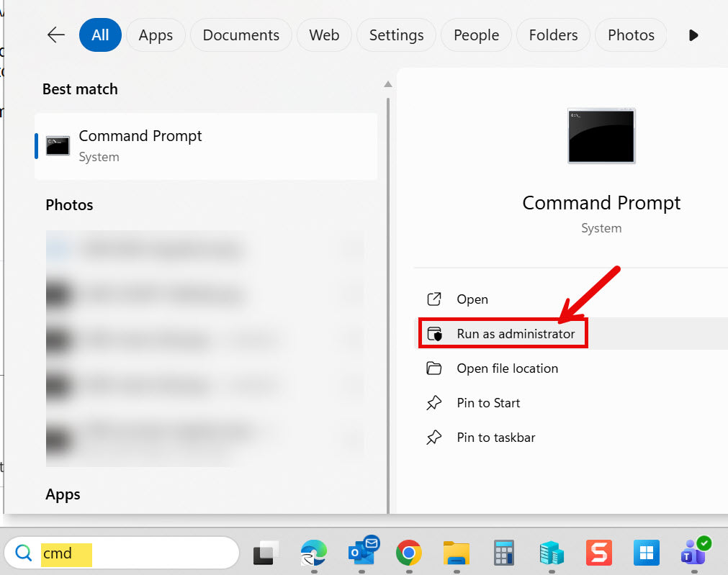Select the Documents filter tab
This screenshot has width=728, height=575.
pos(241,35)
